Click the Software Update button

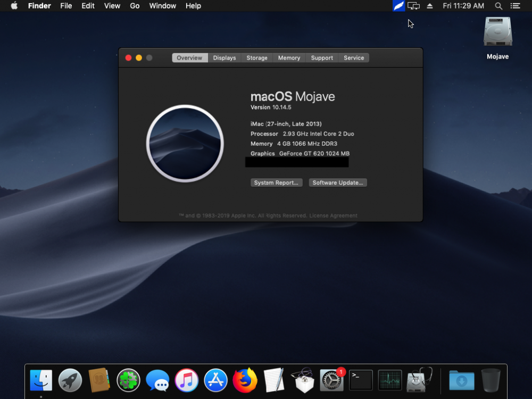[x=338, y=182]
